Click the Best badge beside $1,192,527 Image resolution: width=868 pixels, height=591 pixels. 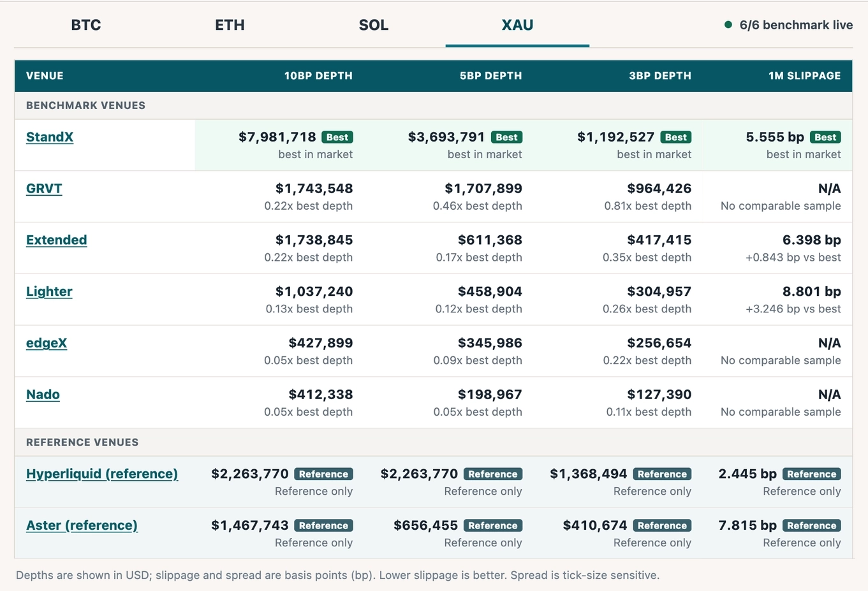pyautogui.click(x=676, y=137)
